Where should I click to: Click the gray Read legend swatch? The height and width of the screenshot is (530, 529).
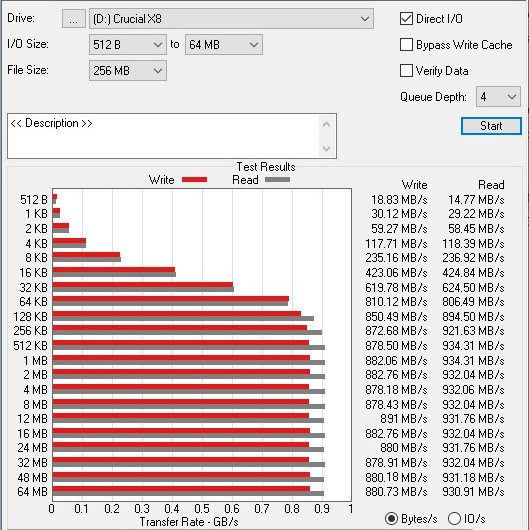click(x=277, y=180)
